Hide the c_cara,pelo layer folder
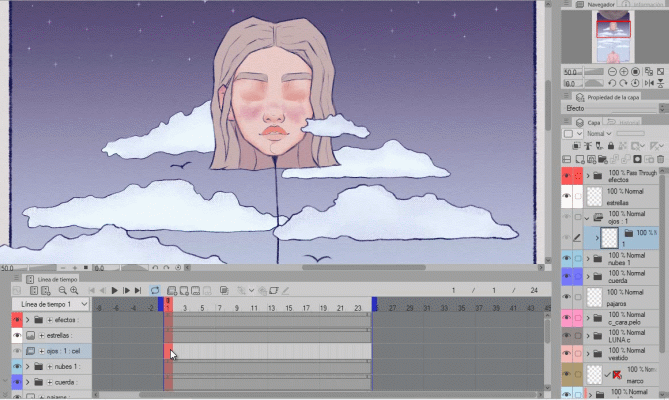The width and height of the screenshot is (669, 400). [567, 318]
